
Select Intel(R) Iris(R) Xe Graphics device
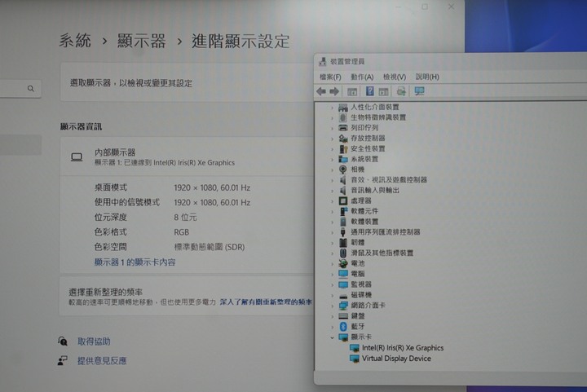point(403,348)
